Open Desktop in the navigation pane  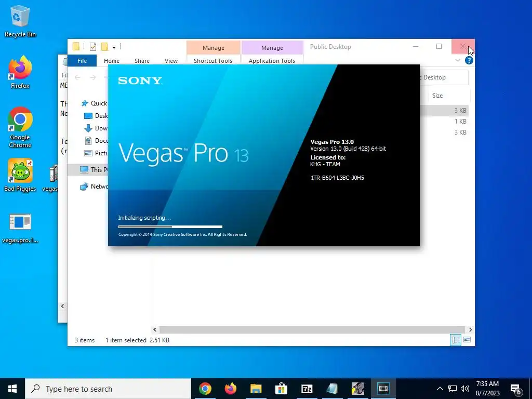(96, 116)
